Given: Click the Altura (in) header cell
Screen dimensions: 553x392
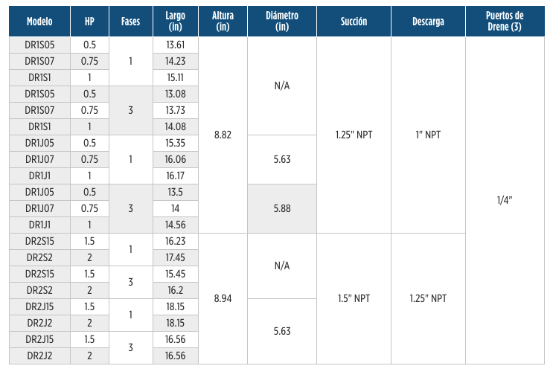Looking at the screenshot, I should pos(223,21).
